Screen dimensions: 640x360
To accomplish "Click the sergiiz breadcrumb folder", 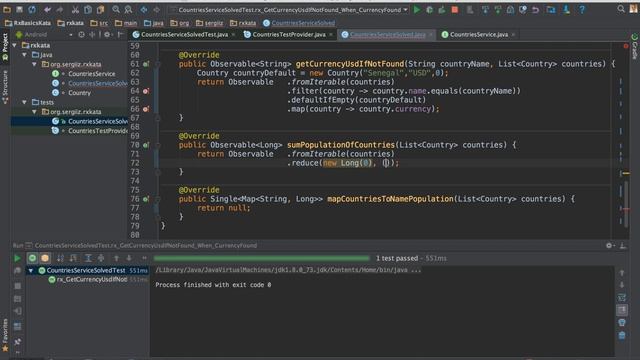I will point(210,23).
